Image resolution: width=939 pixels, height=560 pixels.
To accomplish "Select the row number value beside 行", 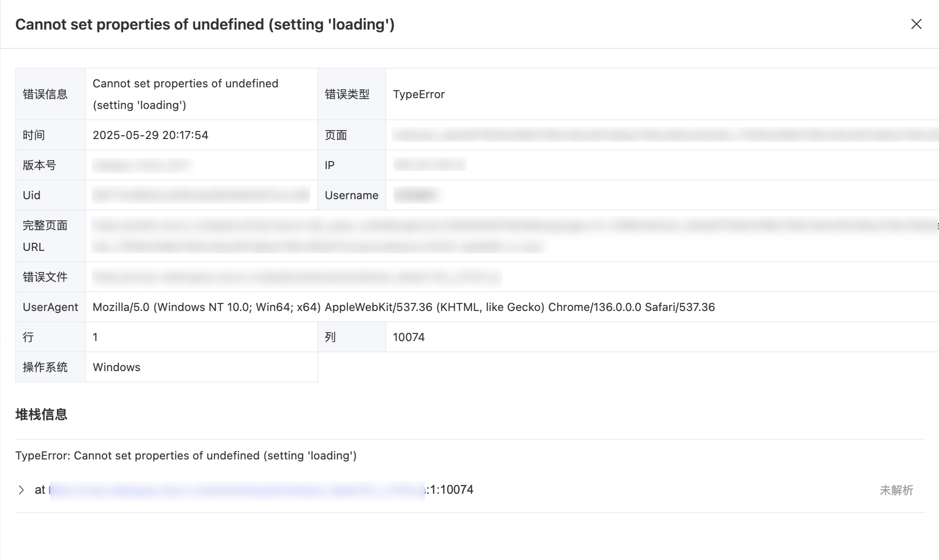I will tap(95, 337).
